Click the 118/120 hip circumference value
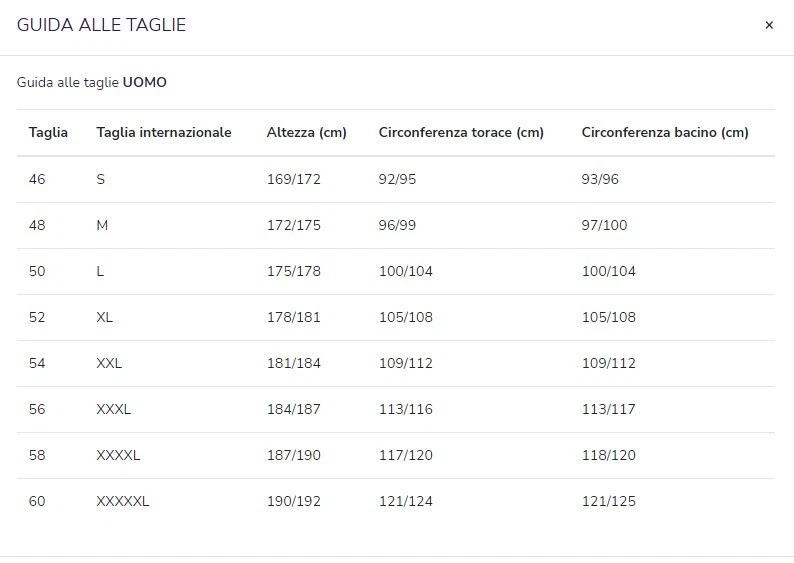 click(609, 455)
